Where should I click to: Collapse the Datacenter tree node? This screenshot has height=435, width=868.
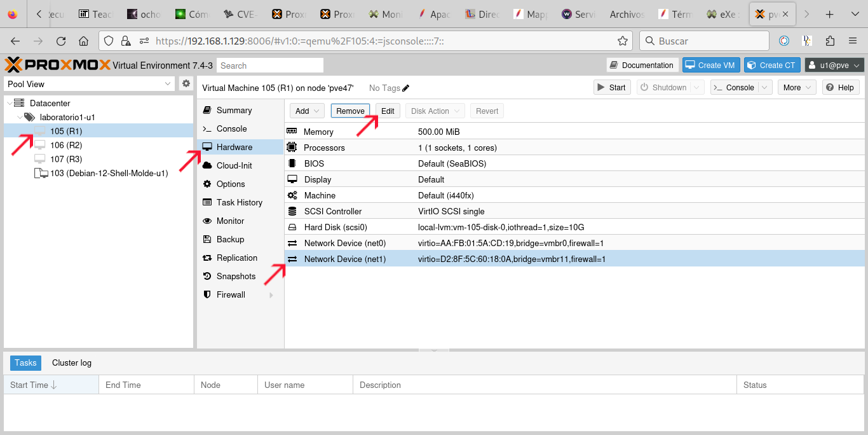pos(9,103)
